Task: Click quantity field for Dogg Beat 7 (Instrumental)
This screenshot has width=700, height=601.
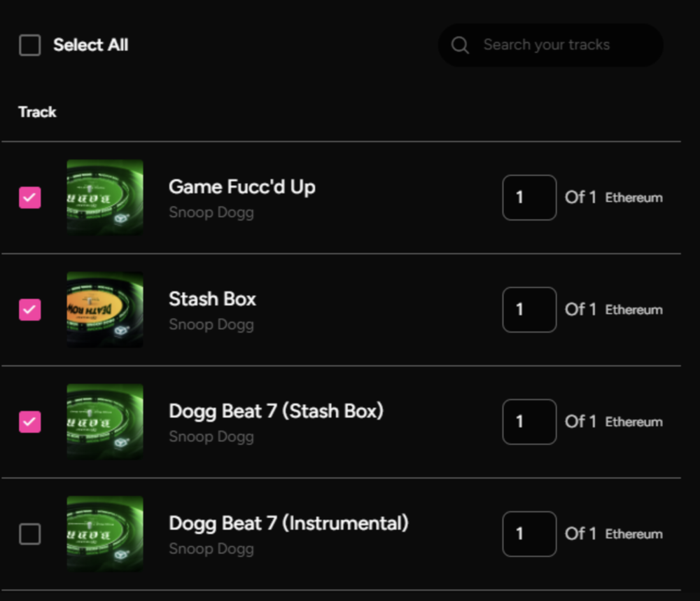Action: point(529,534)
